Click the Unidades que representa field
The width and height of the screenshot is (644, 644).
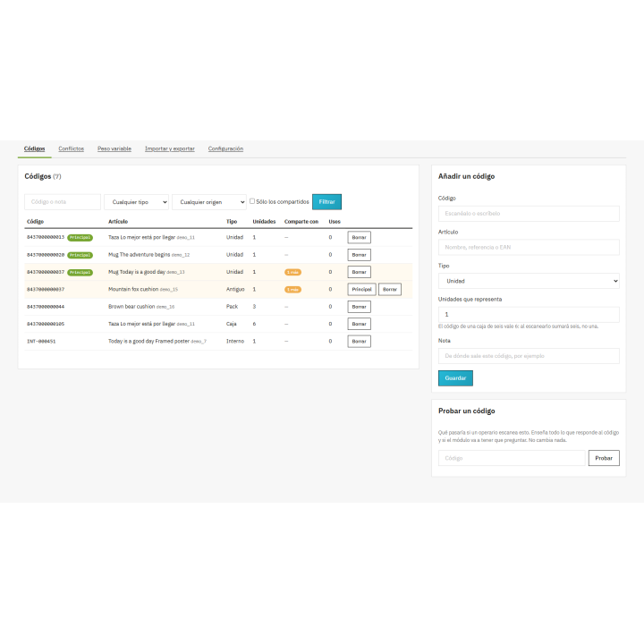click(529, 315)
